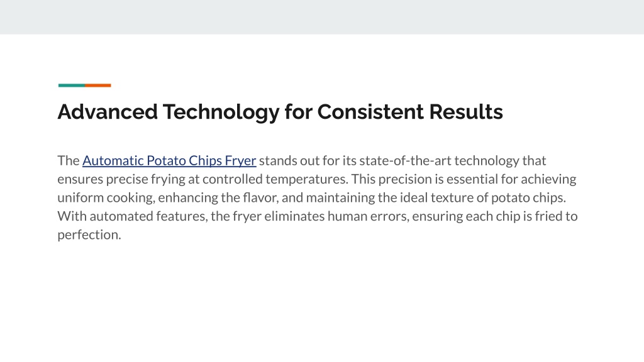Click the words potato chips ending third line
Screen dimensions: 644x362
pos(528,198)
